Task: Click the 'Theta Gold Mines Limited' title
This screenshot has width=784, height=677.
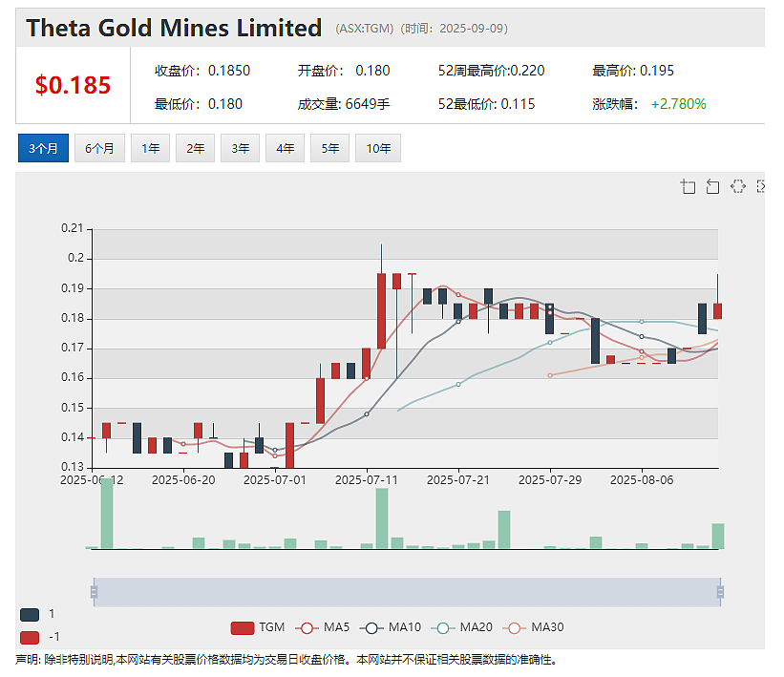Action: click(x=174, y=28)
